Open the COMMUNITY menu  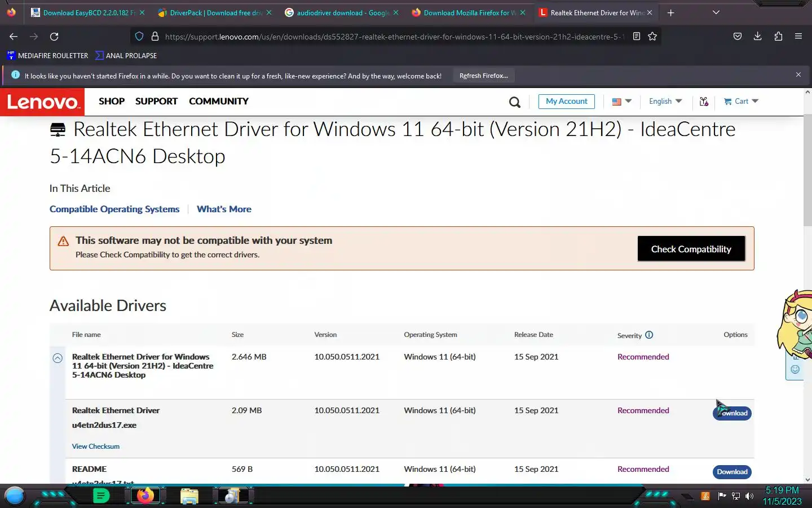tap(219, 101)
